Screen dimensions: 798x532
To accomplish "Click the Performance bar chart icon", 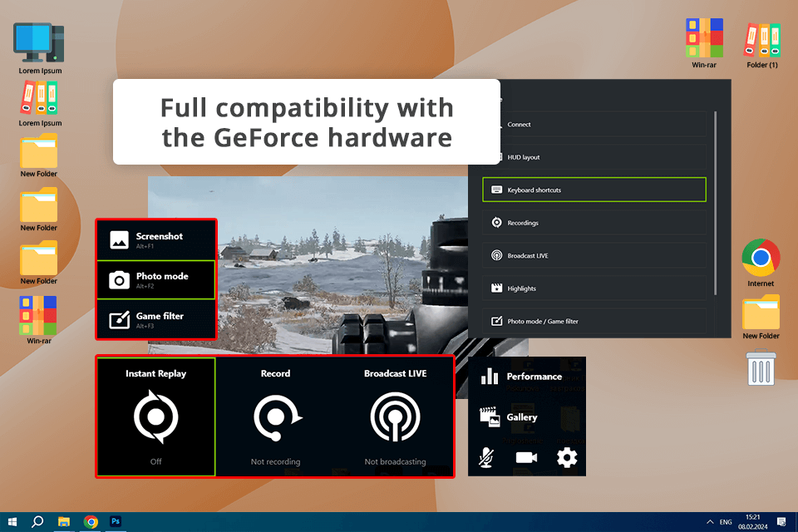I will click(x=490, y=377).
